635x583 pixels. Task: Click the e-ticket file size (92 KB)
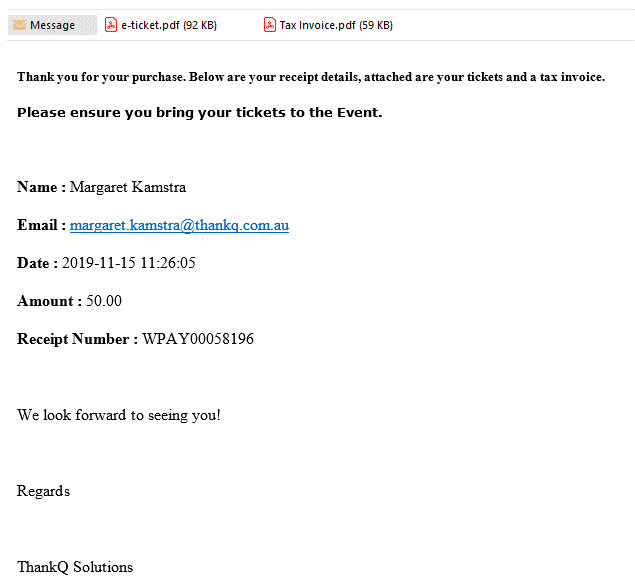point(200,25)
